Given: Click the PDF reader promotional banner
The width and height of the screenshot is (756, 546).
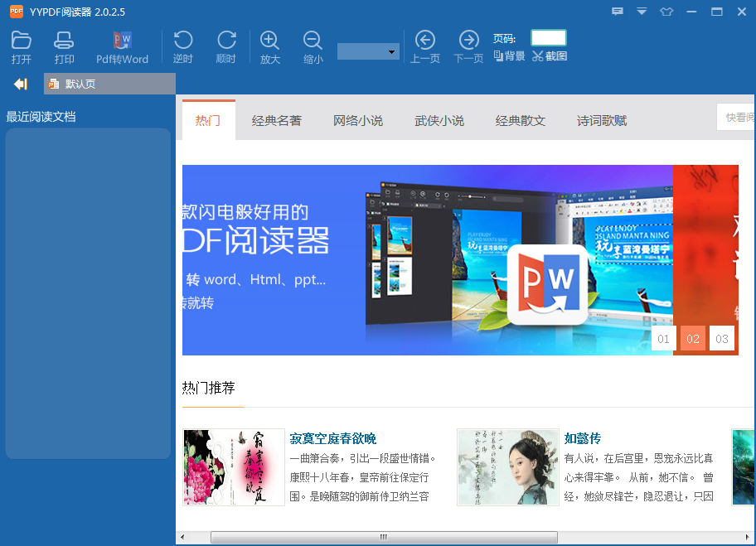Looking at the screenshot, I should tap(427, 260).
